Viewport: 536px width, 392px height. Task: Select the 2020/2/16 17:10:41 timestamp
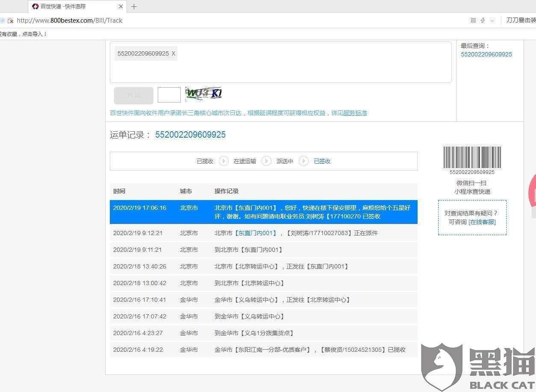pos(140,300)
